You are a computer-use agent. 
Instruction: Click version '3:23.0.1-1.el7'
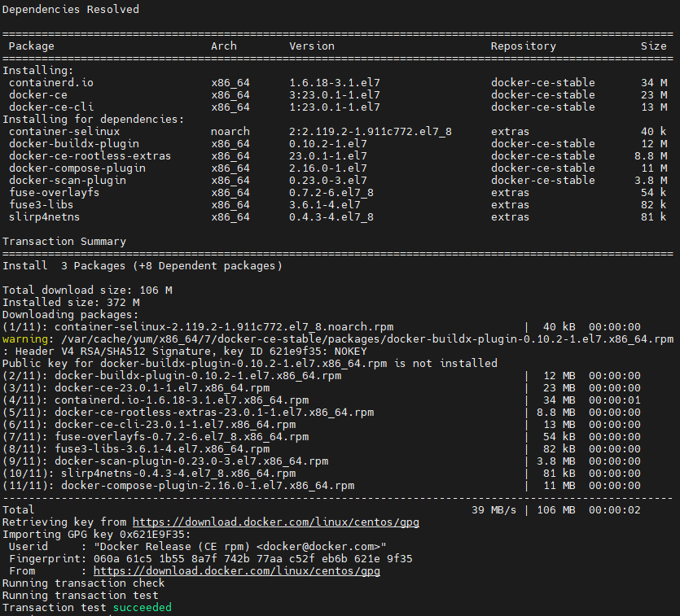(335, 95)
